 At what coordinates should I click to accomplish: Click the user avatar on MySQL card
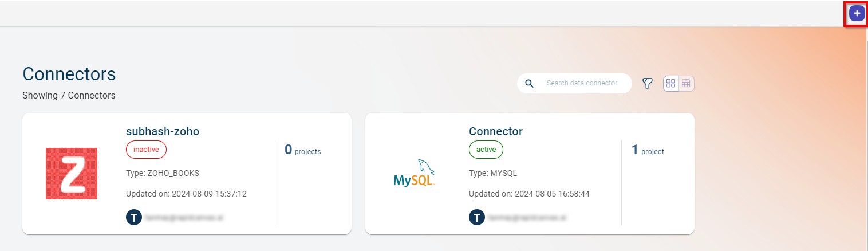(476, 217)
